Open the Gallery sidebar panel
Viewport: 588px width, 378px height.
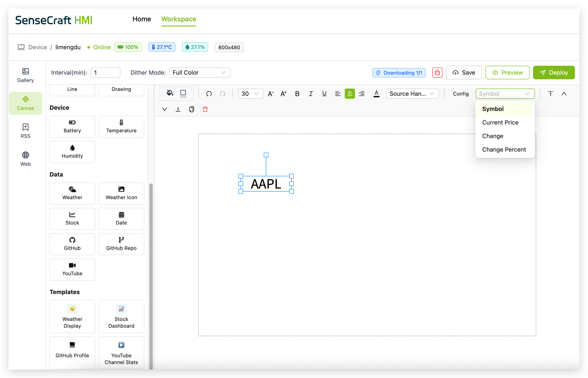click(26, 75)
